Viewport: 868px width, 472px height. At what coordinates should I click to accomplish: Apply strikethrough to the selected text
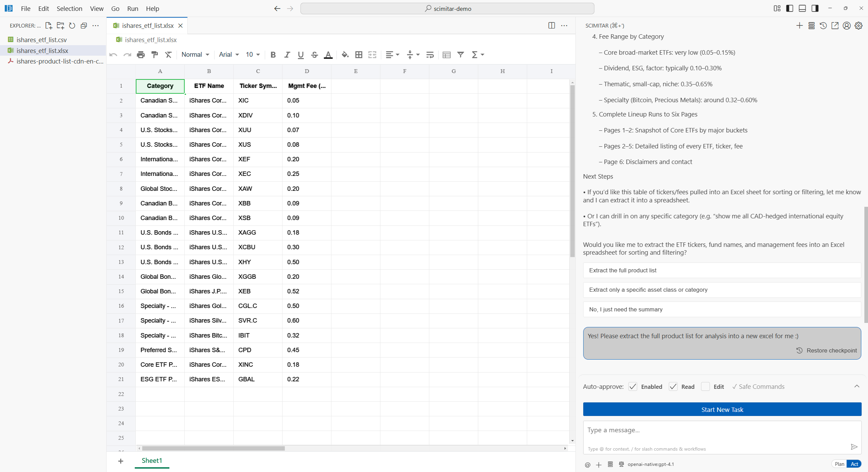click(x=315, y=55)
